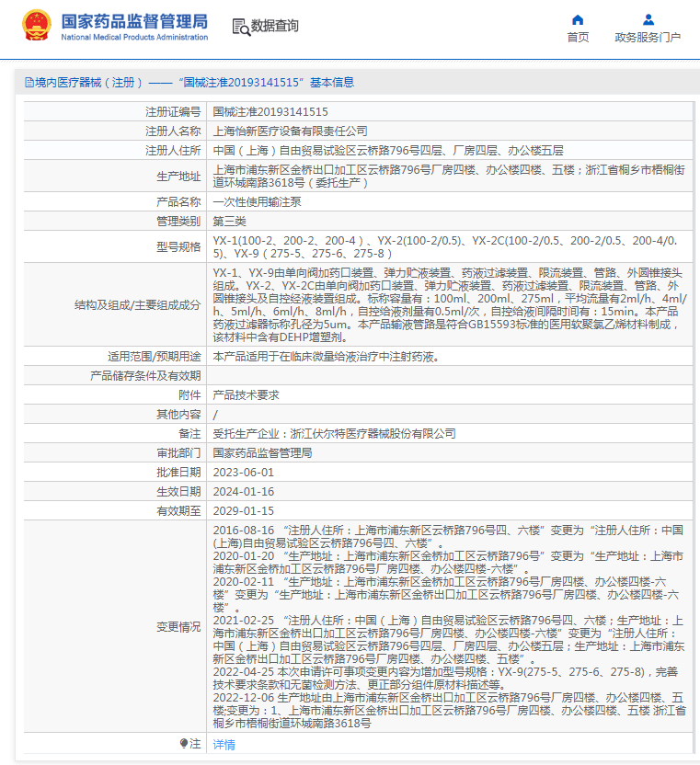This screenshot has width=700, height=765.
Task: Click the 适用范围/预期用途 row label
Action: [x=155, y=357]
